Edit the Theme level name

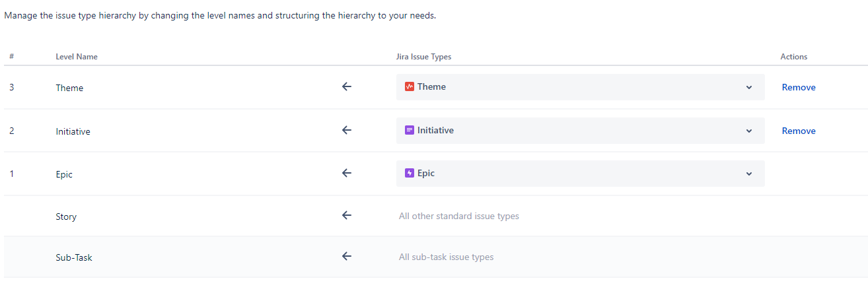coord(69,88)
